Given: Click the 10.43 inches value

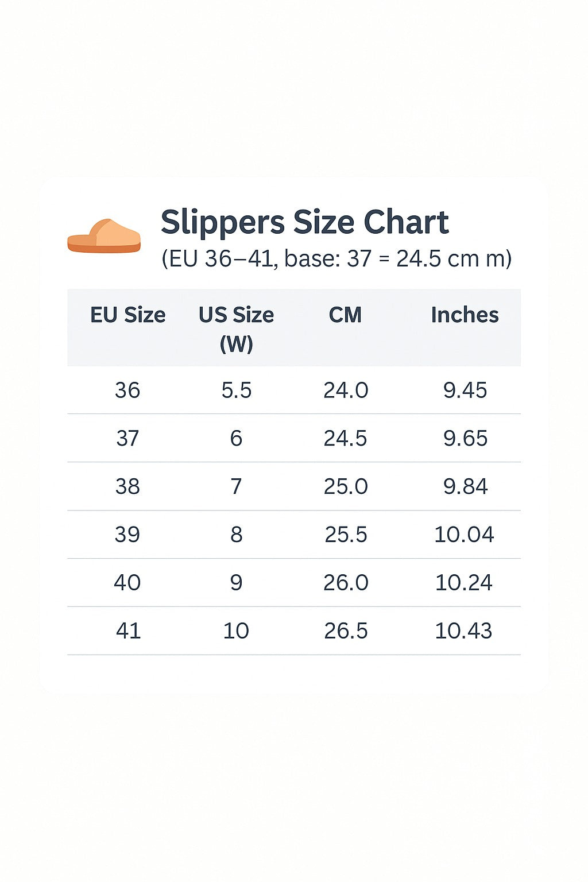Looking at the screenshot, I should click(463, 631).
